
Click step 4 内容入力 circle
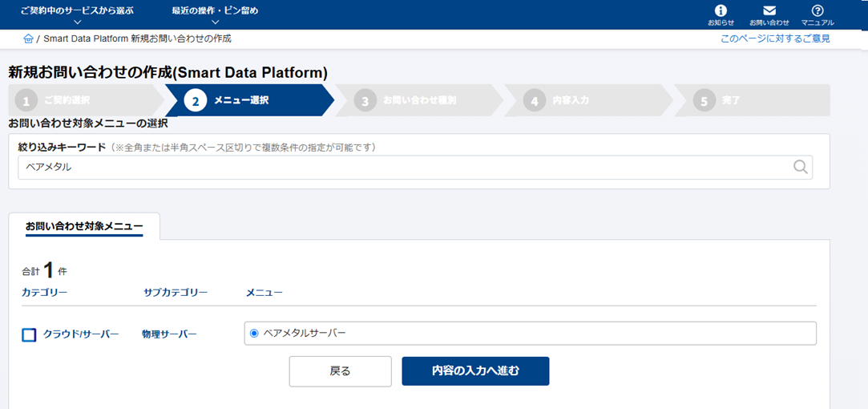[x=535, y=101]
